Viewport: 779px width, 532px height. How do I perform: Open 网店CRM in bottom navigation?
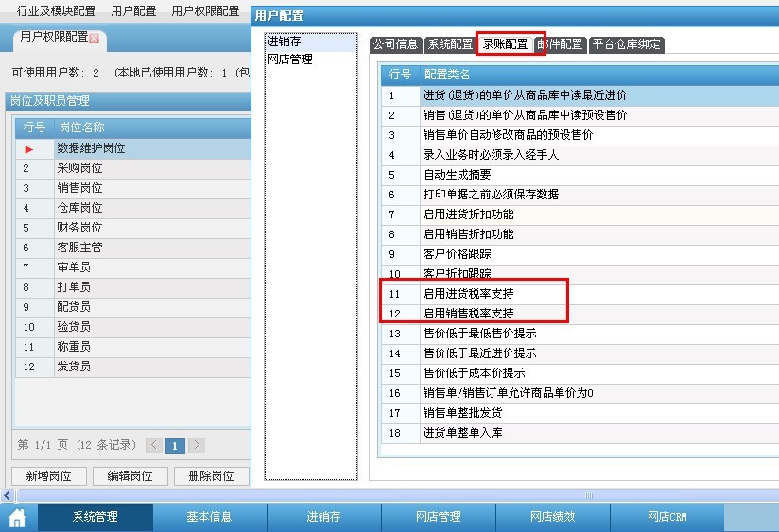666,517
